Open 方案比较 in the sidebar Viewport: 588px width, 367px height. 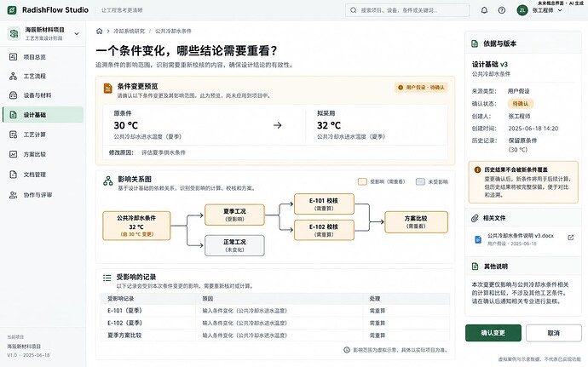43,154
